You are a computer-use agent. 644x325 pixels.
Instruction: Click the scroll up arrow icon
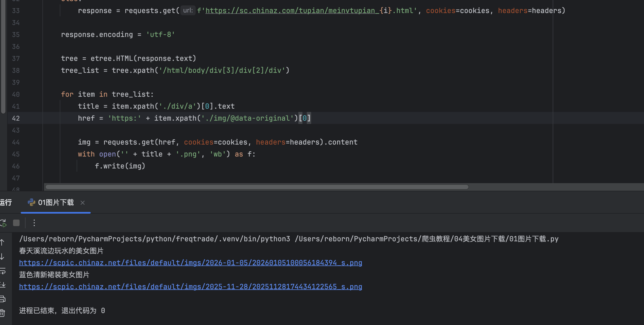tap(2, 242)
